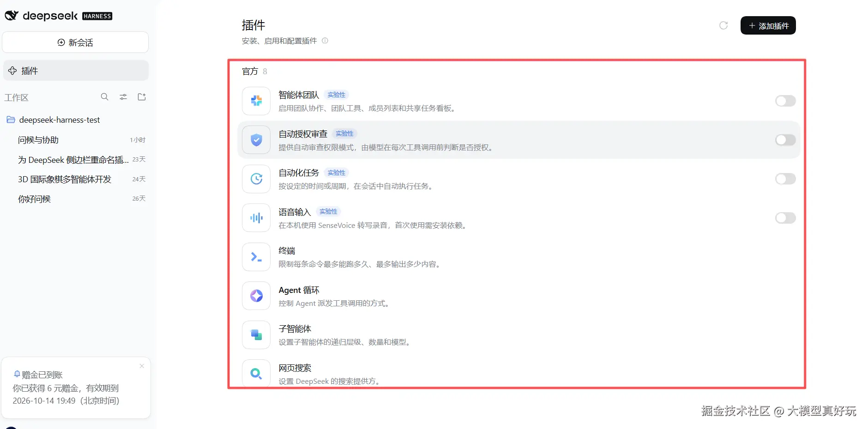Screen dimensions: 868x429
Task: Turn on the 自动授权审查 switch
Action: (x=785, y=140)
